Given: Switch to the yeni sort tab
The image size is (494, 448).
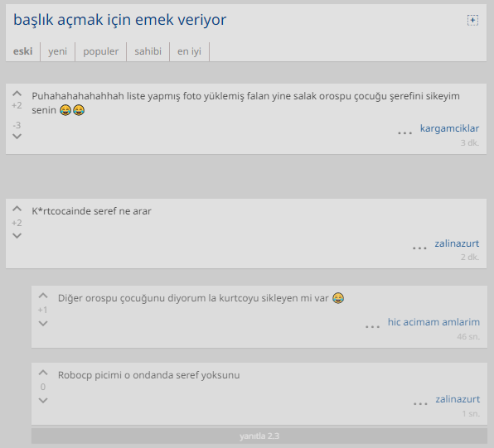Looking at the screenshot, I should coord(58,51).
